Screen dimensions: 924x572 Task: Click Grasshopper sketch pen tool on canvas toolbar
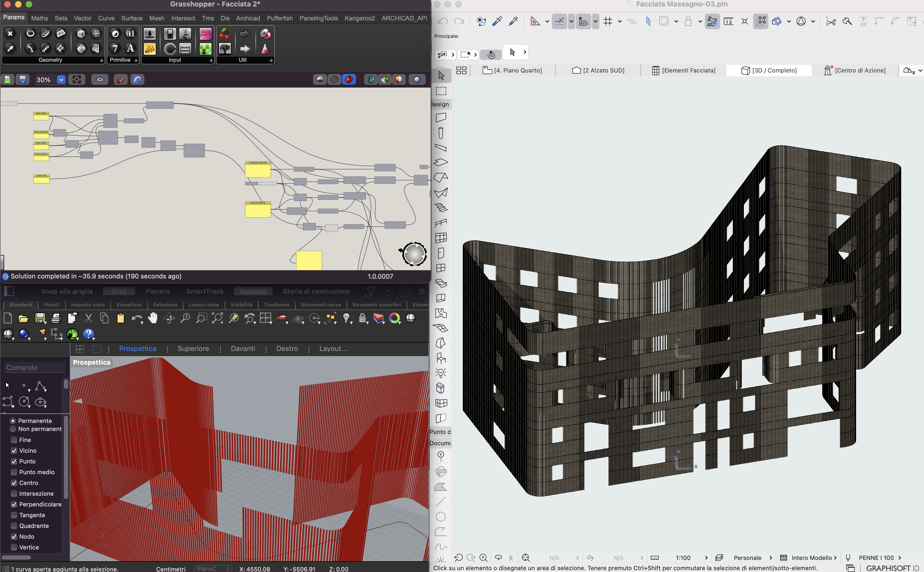[121, 79]
